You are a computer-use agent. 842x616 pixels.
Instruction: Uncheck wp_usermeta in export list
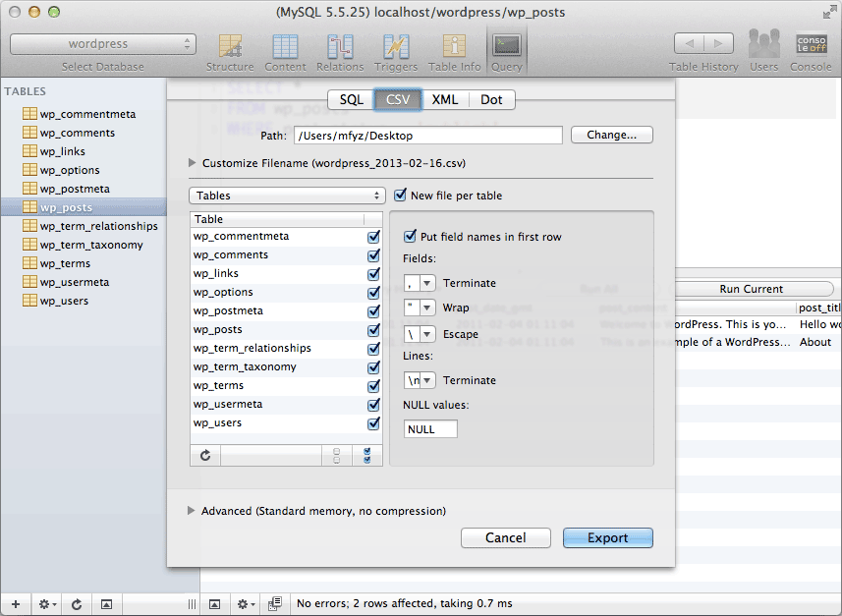tap(373, 405)
